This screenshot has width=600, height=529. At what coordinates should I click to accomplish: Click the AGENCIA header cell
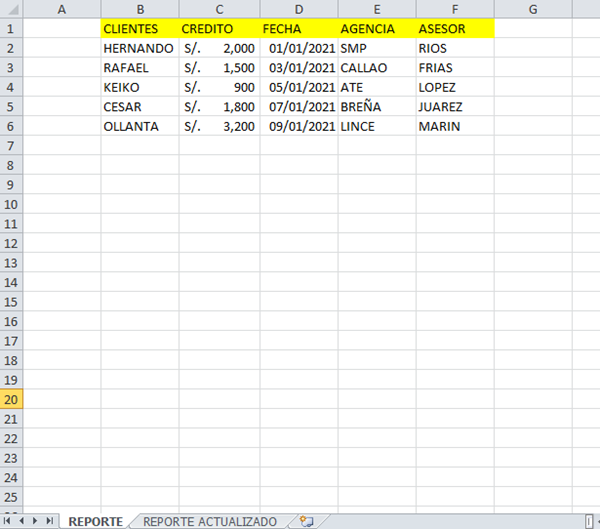click(x=377, y=28)
